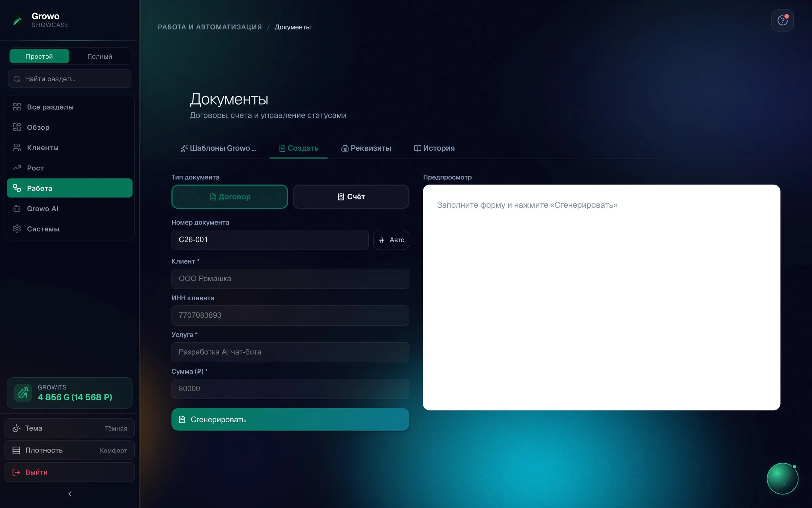Toggle the Тема theme setting
Viewport: 812px width, 508px height.
tap(70, 428)
